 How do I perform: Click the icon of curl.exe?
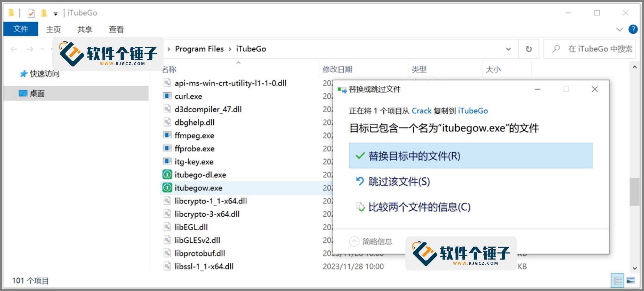167,96
